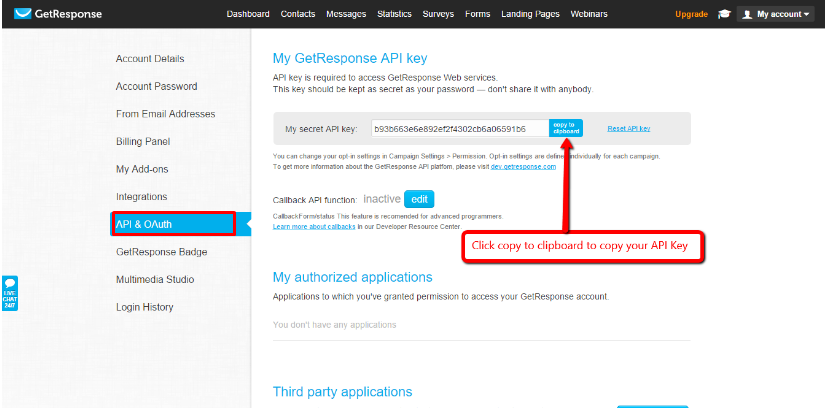827x415 pixels.
Task: Visit the dev.getresponse.com link
Action: (x=523, y=167)
